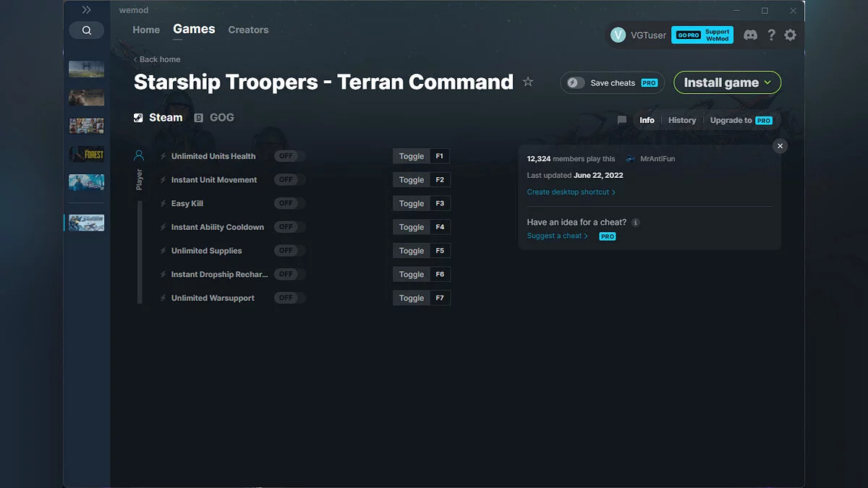
Task: Click the F7 hotkey box
Action: pyautogui.click(x=440, y=298)
